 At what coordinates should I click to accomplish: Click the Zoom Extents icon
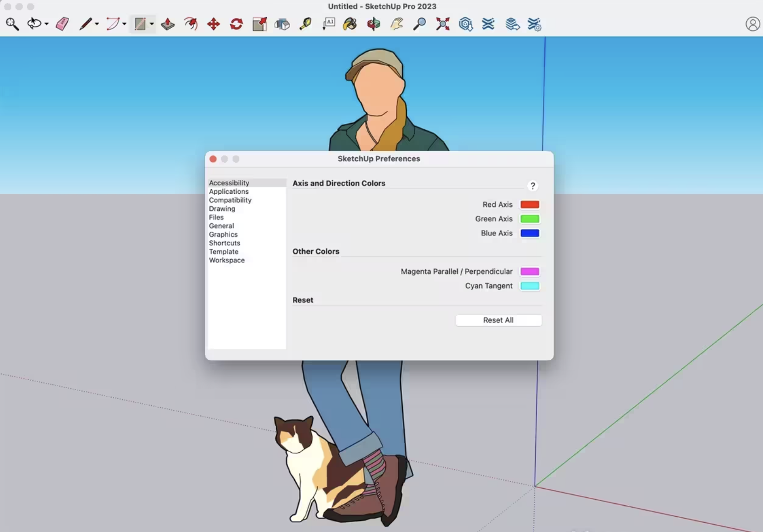coord(442,24)
